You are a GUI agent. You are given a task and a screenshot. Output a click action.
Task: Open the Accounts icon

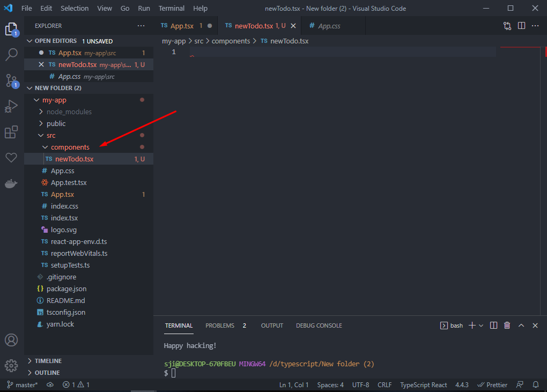click(x=11, y=340)
